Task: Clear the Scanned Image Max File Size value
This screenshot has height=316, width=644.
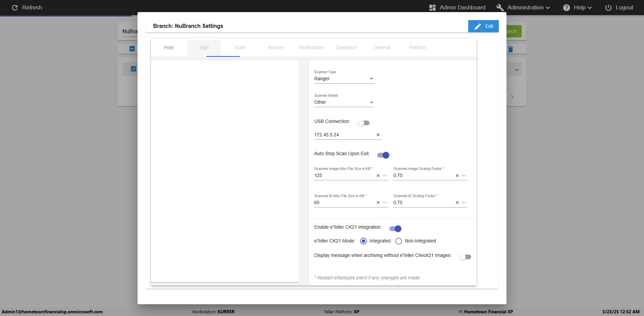Action: click(x=378, y=176)
